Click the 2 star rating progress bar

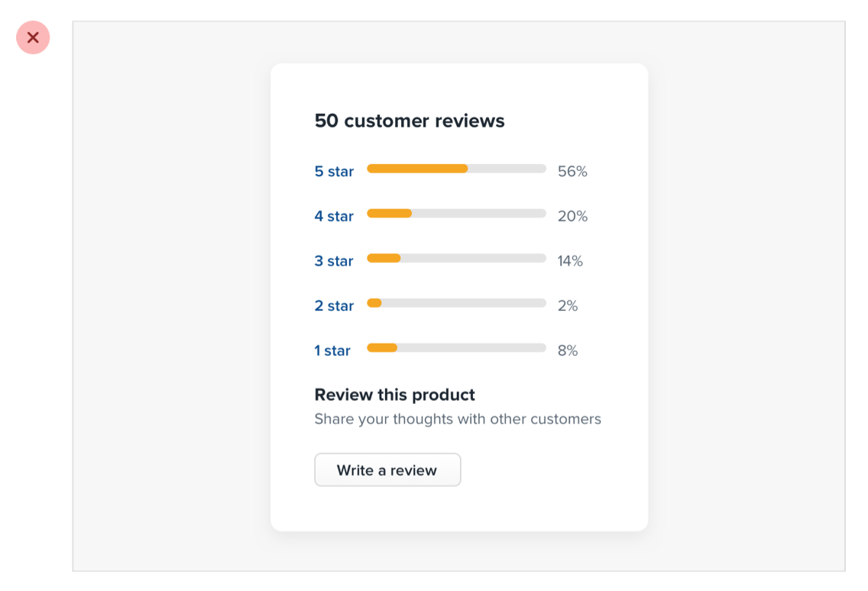point(456,303)
